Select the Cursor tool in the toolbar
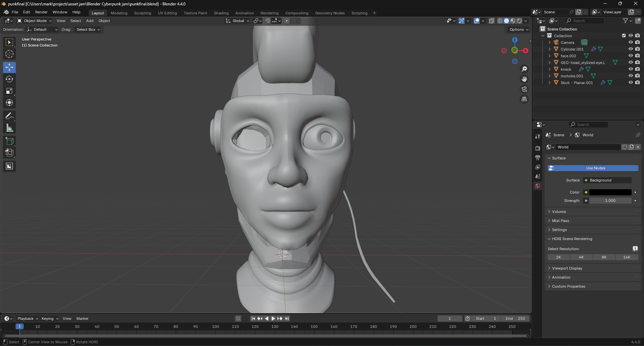This screenshot has width=644, height=346. coord(9,54)
